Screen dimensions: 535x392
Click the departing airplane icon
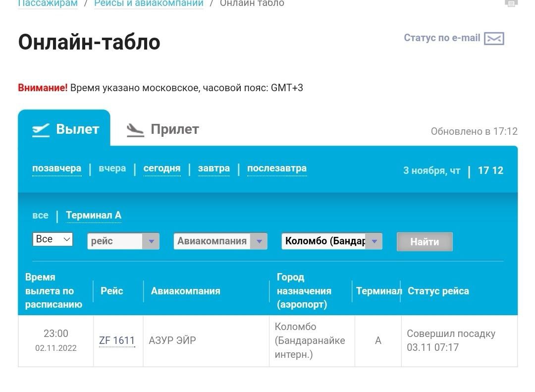tap(41, 130)
